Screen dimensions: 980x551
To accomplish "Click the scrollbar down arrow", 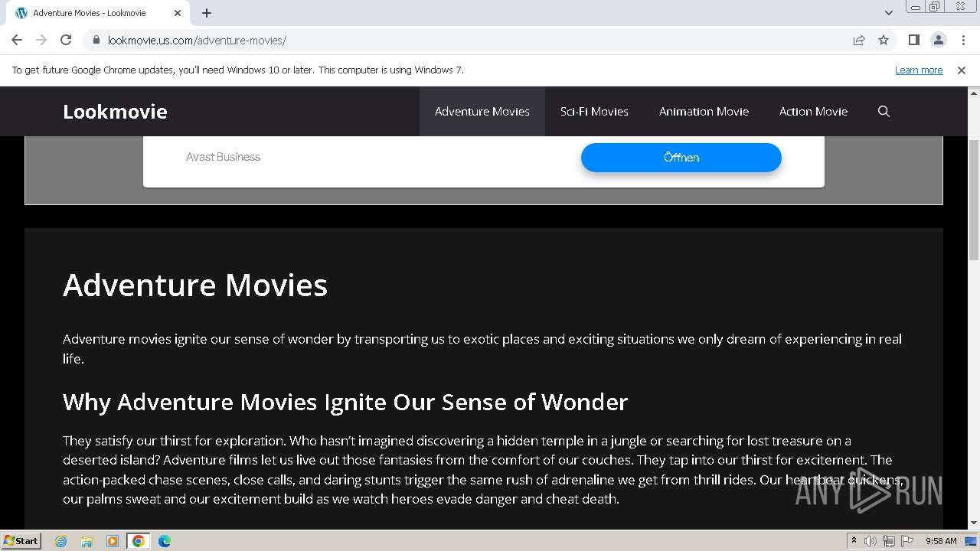I will point(974,523).
